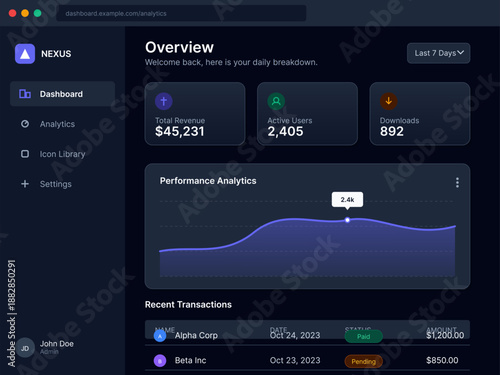The width and height of the screenshot is (500, 375).
Task: Click the 2.4k chart tooltip
Action: click(x=347, y=200)
